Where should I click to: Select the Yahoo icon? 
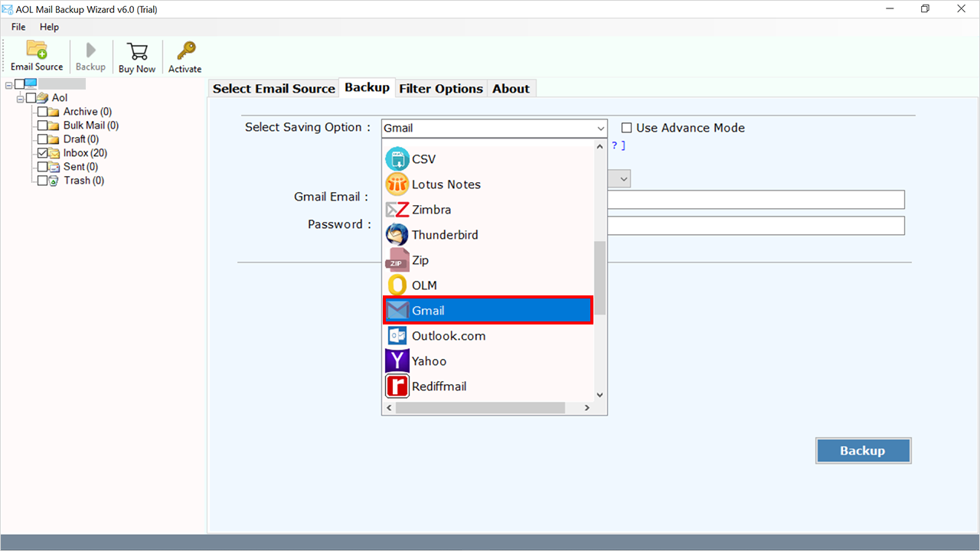[x=397, y=361]
